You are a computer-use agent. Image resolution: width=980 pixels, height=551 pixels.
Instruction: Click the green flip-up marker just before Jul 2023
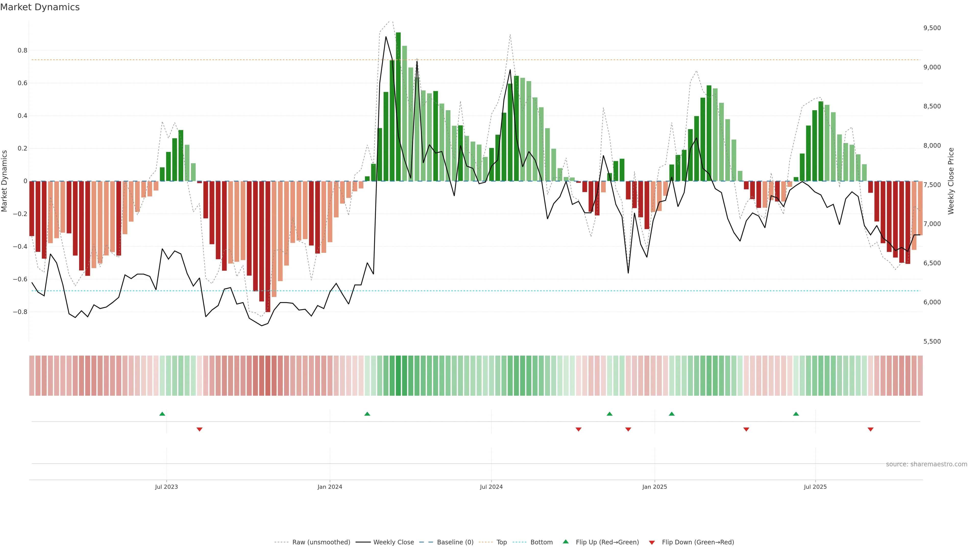click(x=162, y=414)
